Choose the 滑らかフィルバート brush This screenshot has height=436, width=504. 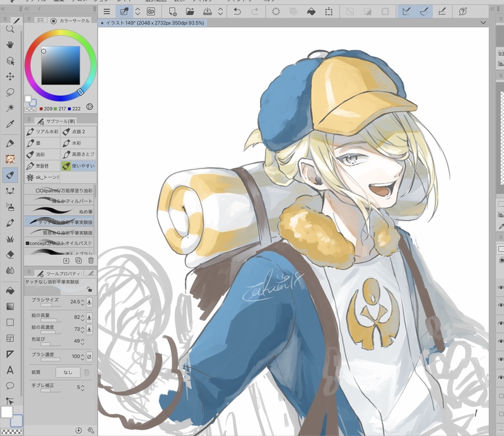(x=59, y=201)
